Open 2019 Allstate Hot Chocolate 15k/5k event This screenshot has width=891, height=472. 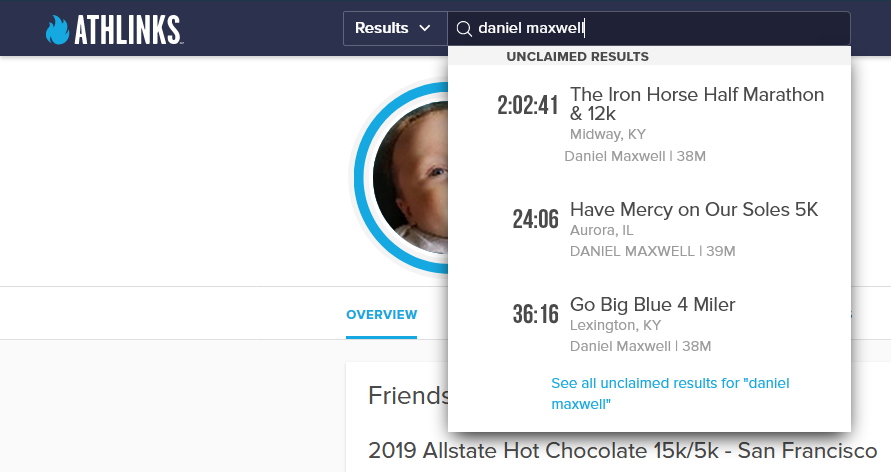[622, 450]
